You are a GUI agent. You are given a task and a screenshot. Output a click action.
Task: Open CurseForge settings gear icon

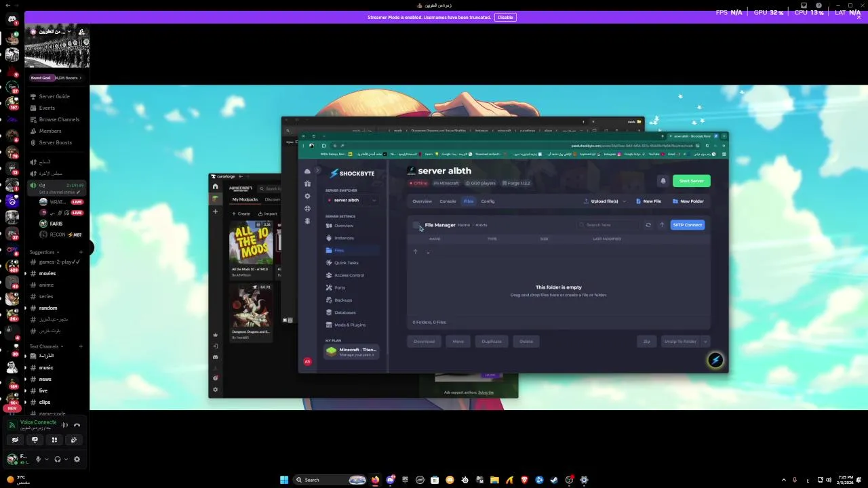point(216,390)
